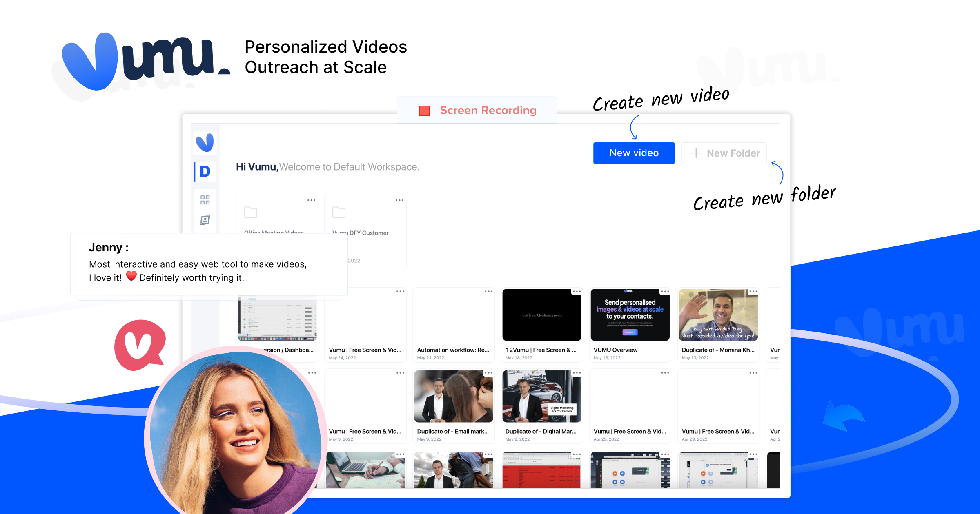Screen dimensions: 980x514
Task: Click the contacts/media library sidebar icon
Action: point(205,219)
